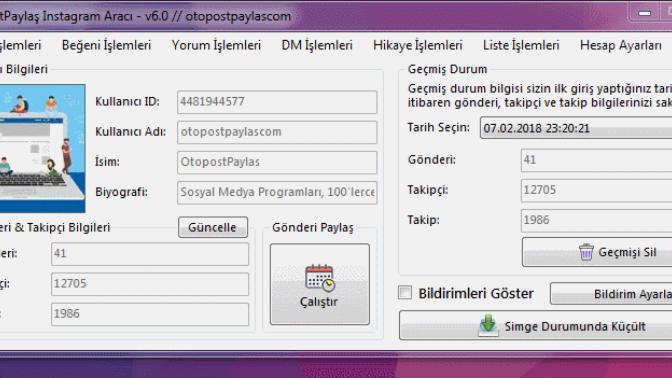Screen dimensions: 672x378
Task: Open the Beğeni İşlemleri menu
Action: click(106, 45)
